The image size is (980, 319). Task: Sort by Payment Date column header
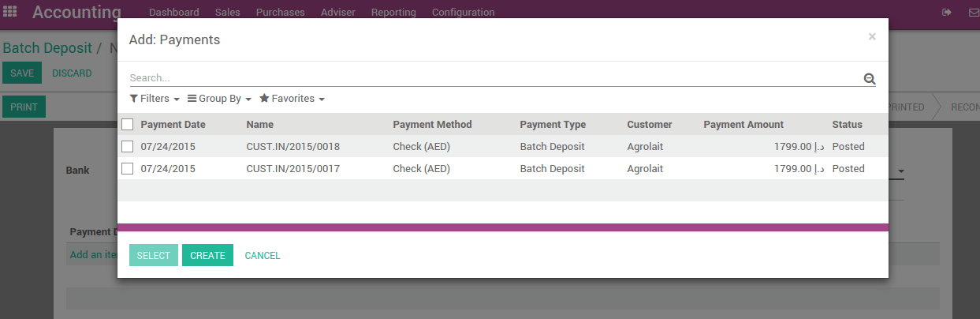[173, 124]
